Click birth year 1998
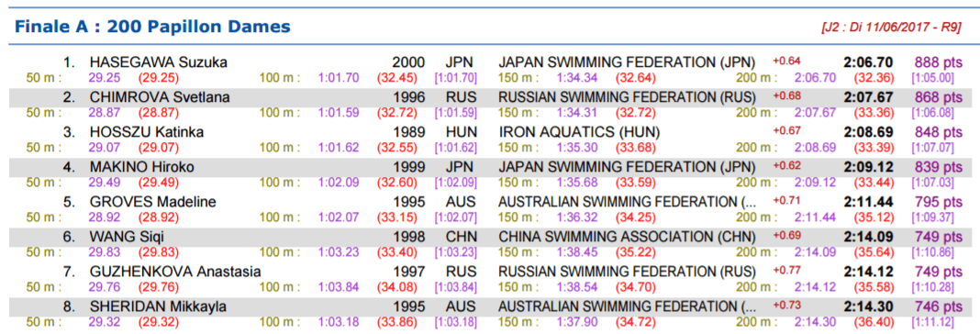The width and height of the screenshot is (980, 334). coord(408,237)
